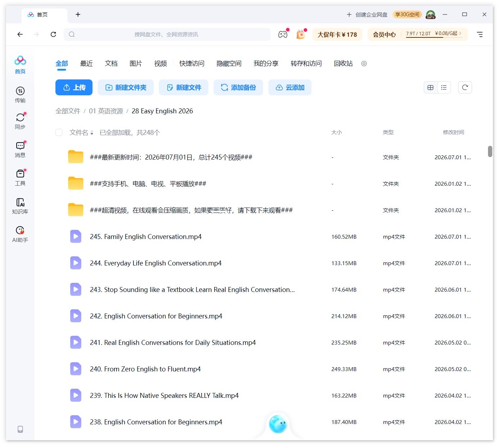Open folder ###超清视频，在线观看会压缩画质
500x448 pixels.
point(191,210)
